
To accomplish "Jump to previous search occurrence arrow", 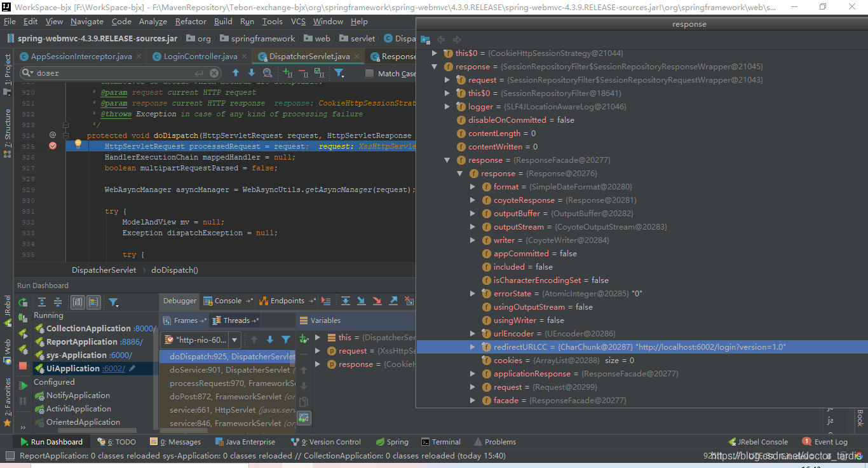I will coord(236,73).
